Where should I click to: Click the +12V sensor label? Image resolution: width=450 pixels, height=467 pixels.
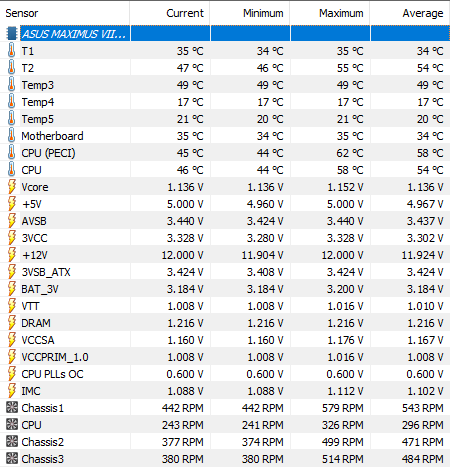coord(35,255)
